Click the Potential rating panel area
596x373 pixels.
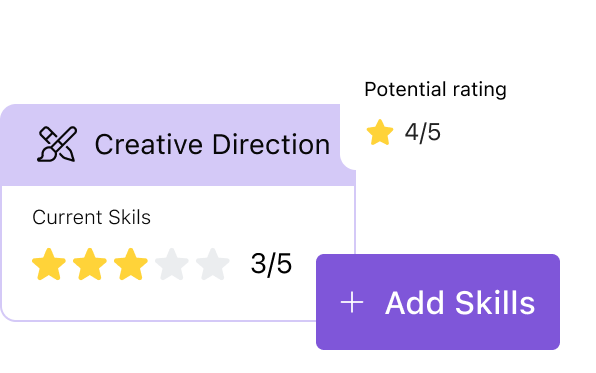pyautogui.click(x=435, y=114)
